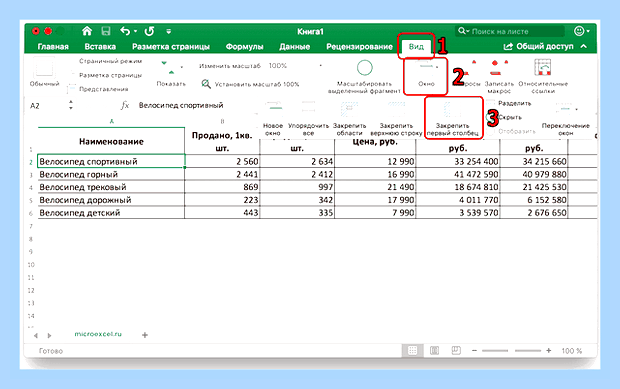Image resolution: width=620 pixels, height=389 pixels.
Task: Select cell with value 2 560
Action: coord(222,161)
